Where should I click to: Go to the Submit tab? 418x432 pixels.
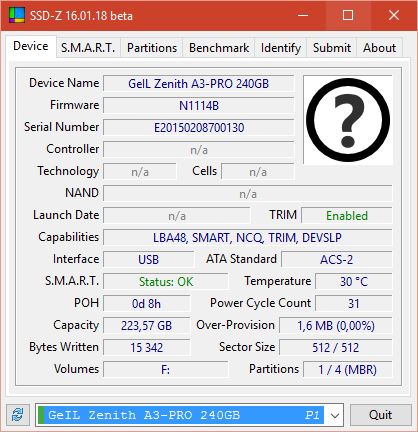[332, 48]
